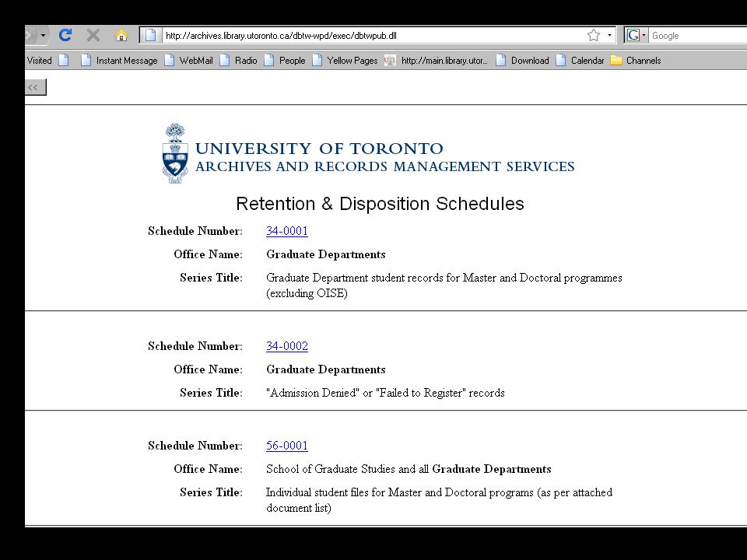The image size is (747, 560).
Task: Click Individual student files series title text
Action: point(439,500)
